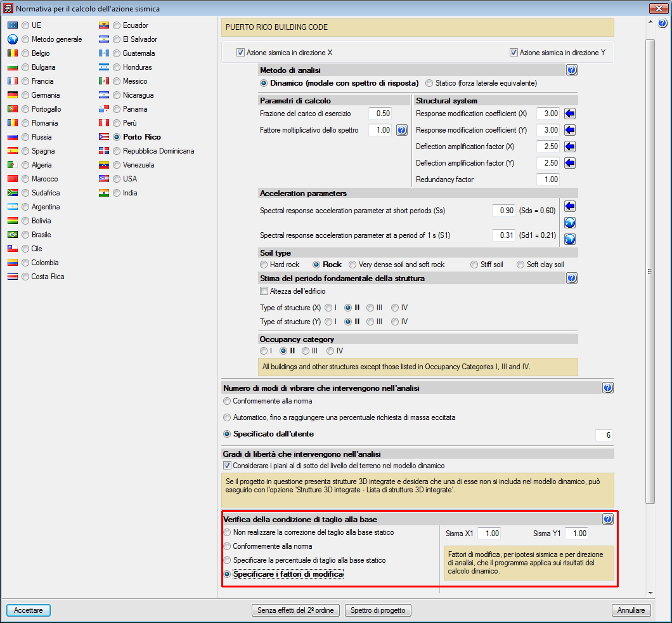Click help icon next to Fattore moltiplicativo dello spettro
Viewport: 672px width, 623px height.
401,130
